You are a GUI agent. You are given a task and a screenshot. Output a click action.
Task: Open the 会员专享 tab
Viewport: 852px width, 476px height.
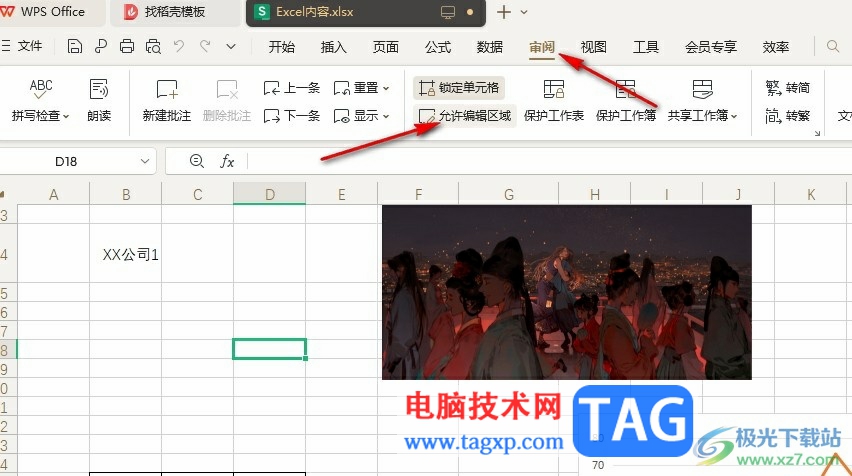[711, 47]
